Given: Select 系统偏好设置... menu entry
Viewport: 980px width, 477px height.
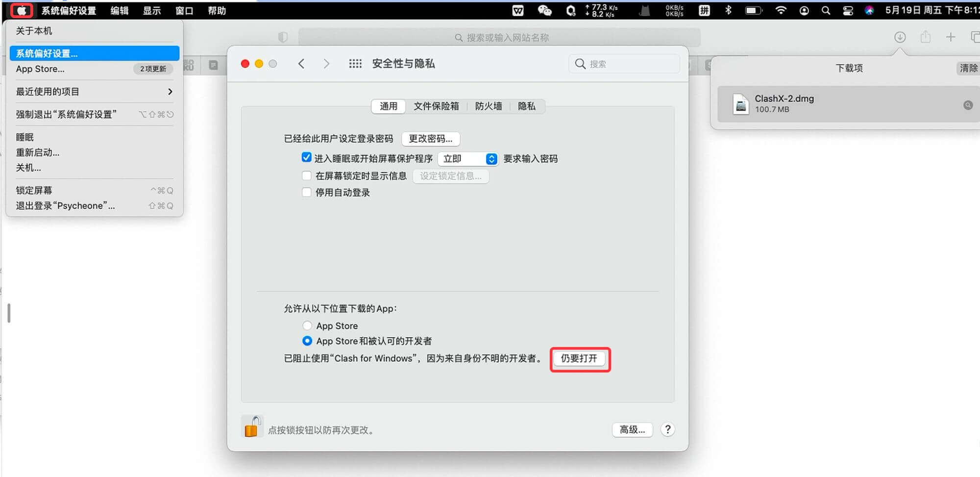Looking at the screenshot, I should tap(95, 53).
